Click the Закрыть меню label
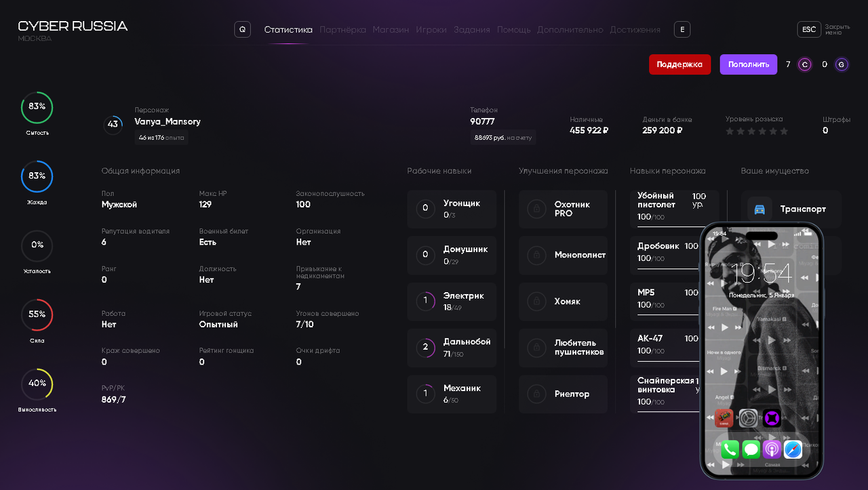 coord(837,29)
